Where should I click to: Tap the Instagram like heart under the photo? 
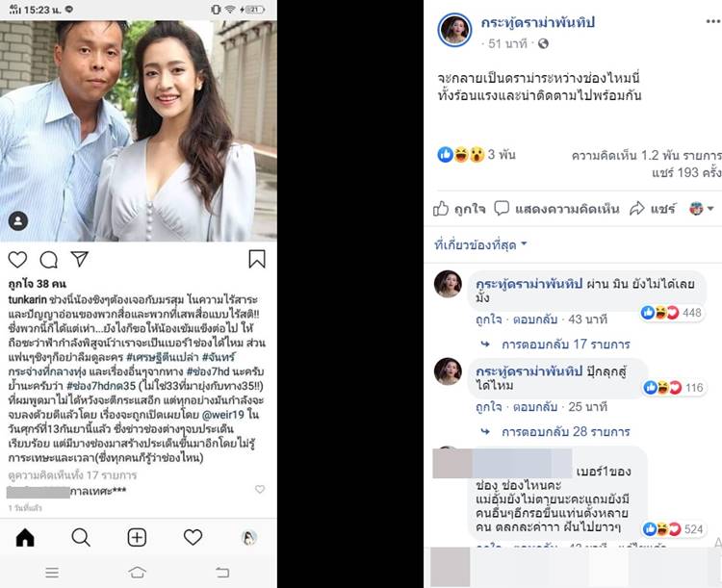click(18, 259)
